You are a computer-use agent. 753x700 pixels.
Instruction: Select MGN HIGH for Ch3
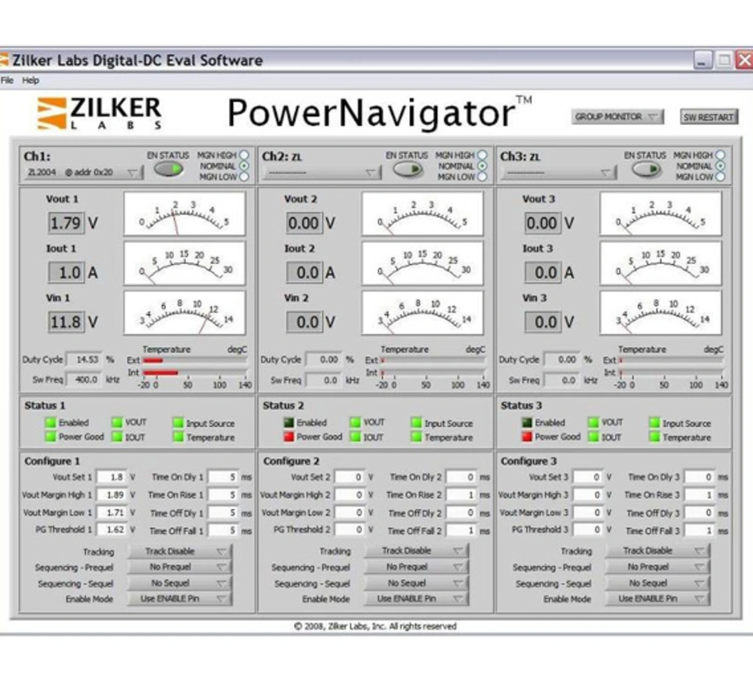pos(720,155)
